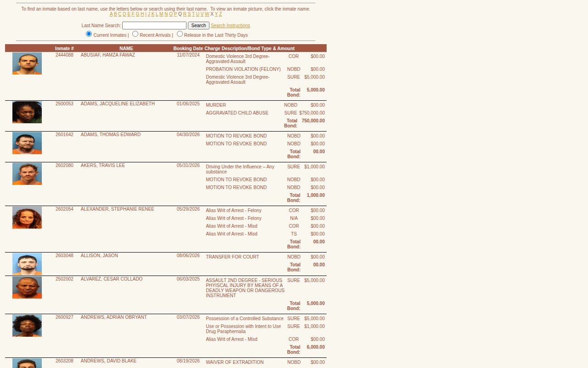
Task: Click the $750,000.00 bond amount
Action: tap(312, 113)
